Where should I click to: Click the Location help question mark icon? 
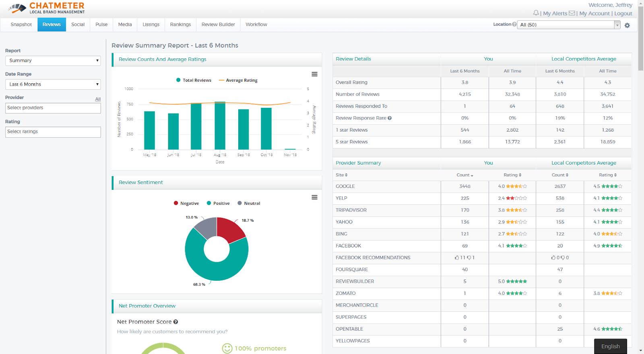[x=514, y=25]
